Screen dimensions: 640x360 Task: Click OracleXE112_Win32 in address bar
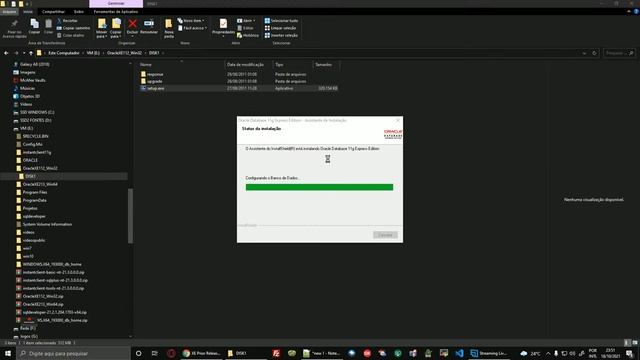coord(124,53)
